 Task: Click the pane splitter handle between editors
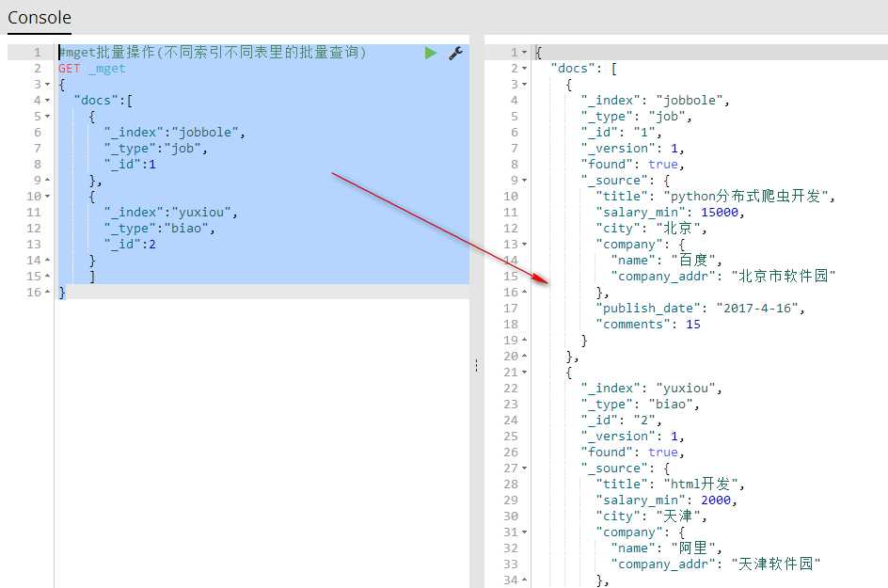click(x=477, y=366)
